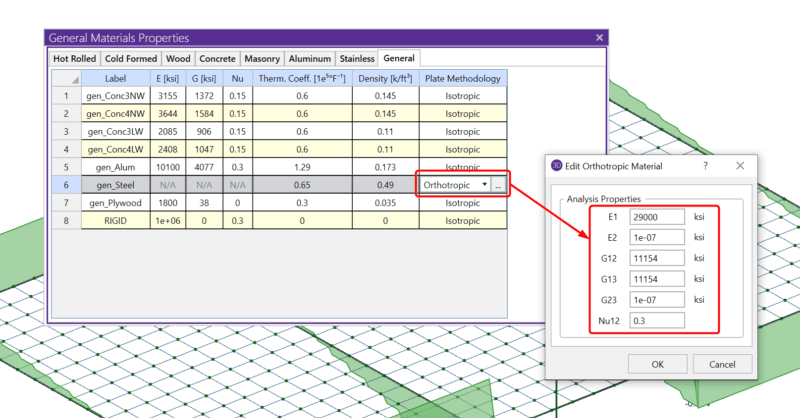The width and height of the screenshot is (800, 418).
Task: Open the Stainless tab
Action: [357, 59]
